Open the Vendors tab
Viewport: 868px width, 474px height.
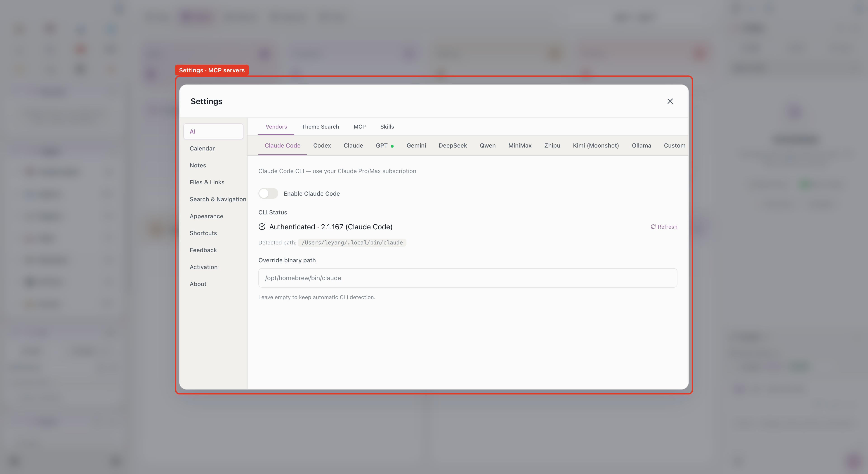tap(276, 127)
